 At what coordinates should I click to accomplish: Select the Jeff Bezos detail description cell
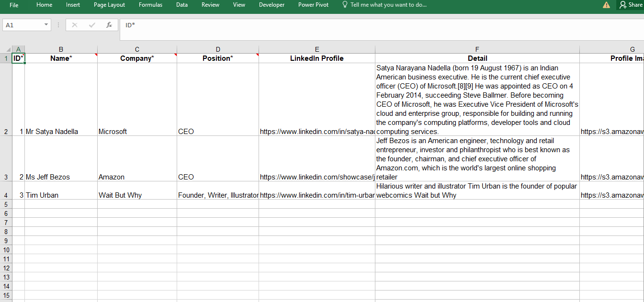tap(477, 158)
